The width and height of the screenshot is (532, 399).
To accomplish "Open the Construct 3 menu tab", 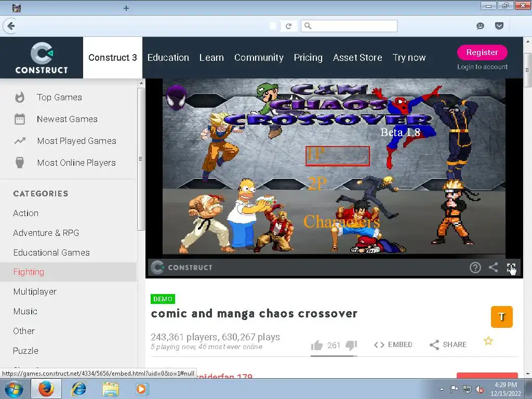I will pos(113,57).
